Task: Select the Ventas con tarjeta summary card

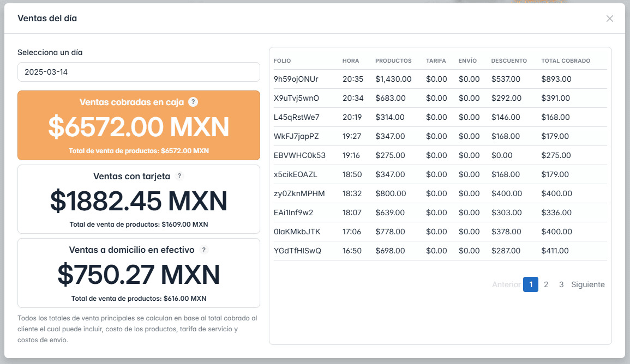Action: click(139, 199)
